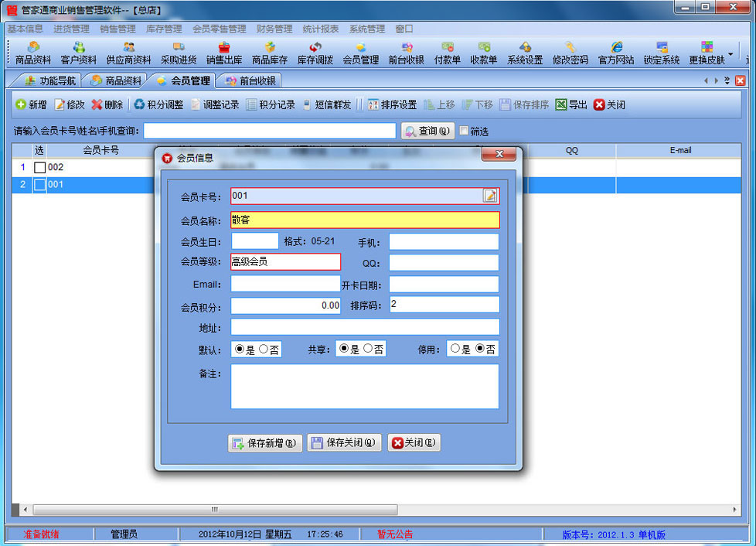The width and height of the screenshot is (756, 546).
Task: Select 共享 否 radio button
Action: click(x=368, y=348)
